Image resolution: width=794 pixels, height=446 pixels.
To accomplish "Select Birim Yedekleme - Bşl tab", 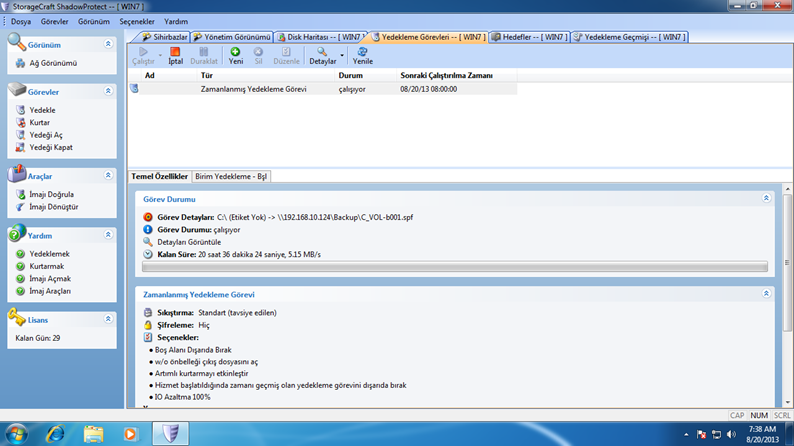I will point(231,176).
